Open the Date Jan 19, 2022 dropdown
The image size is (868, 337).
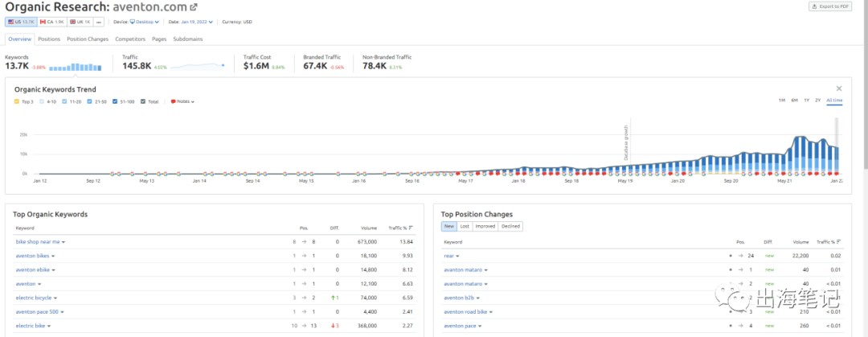197,22
